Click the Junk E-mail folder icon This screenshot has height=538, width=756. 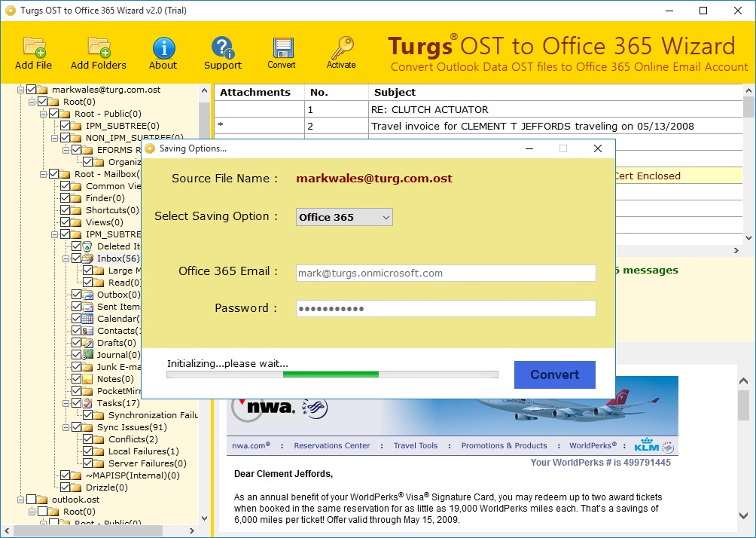pyautogui.click(x=88, y=367)
